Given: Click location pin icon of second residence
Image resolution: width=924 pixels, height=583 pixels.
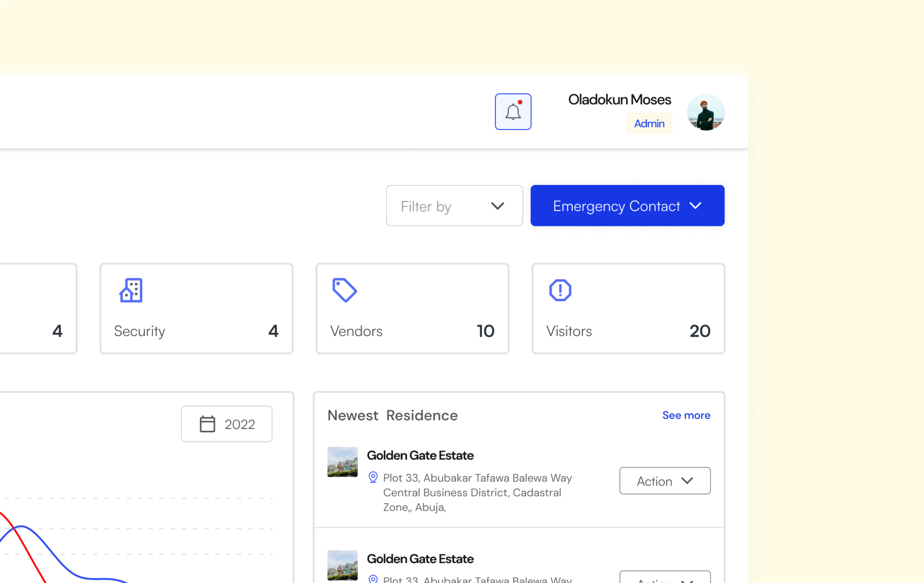Looking at the screenshot, I should (x=372, y=579).
